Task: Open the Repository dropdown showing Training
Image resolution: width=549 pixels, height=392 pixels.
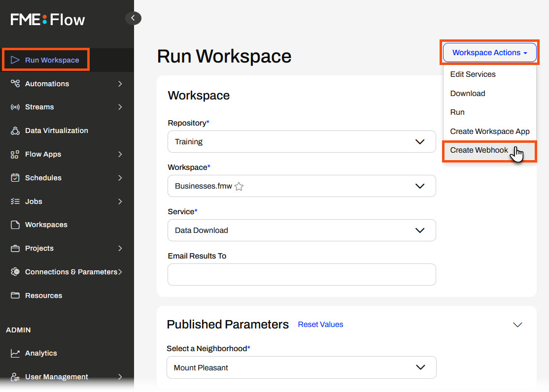Action: click(x=302, y=142)
